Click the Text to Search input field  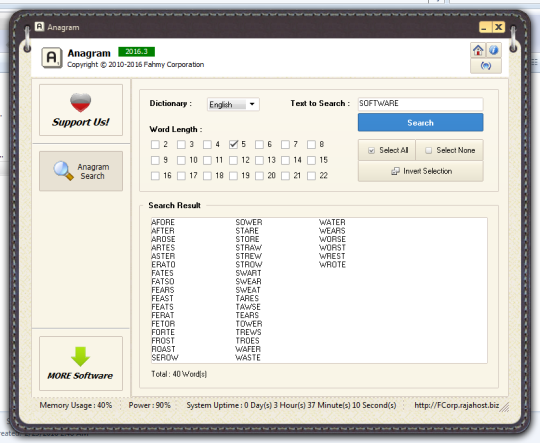(x=420, y=104)
